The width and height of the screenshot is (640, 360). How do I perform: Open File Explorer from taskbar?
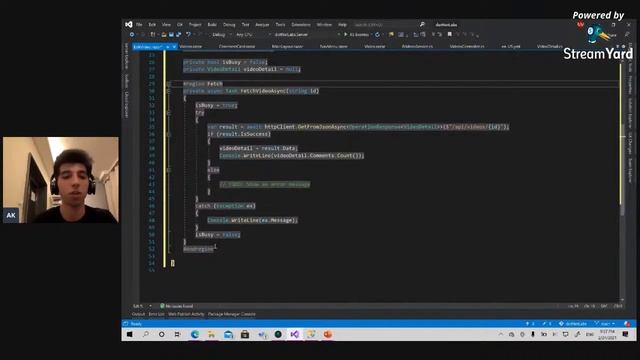(211, 334)
